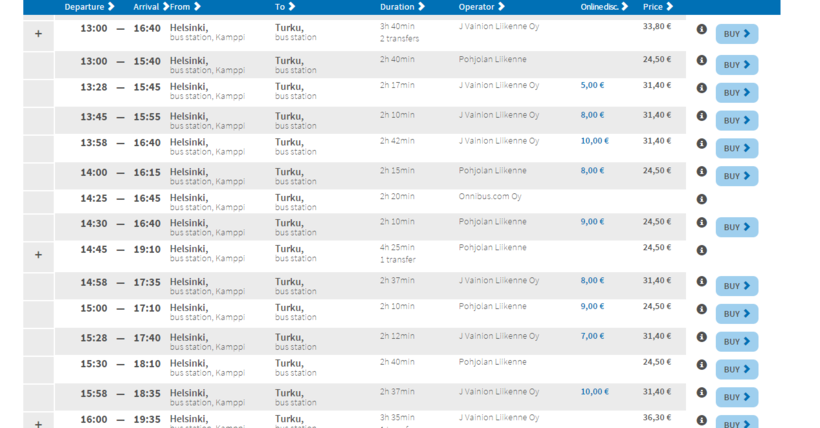Screen dimensions: 820x428
Task: Open info icon for 13:28 departure
Action: coord(701,88)
